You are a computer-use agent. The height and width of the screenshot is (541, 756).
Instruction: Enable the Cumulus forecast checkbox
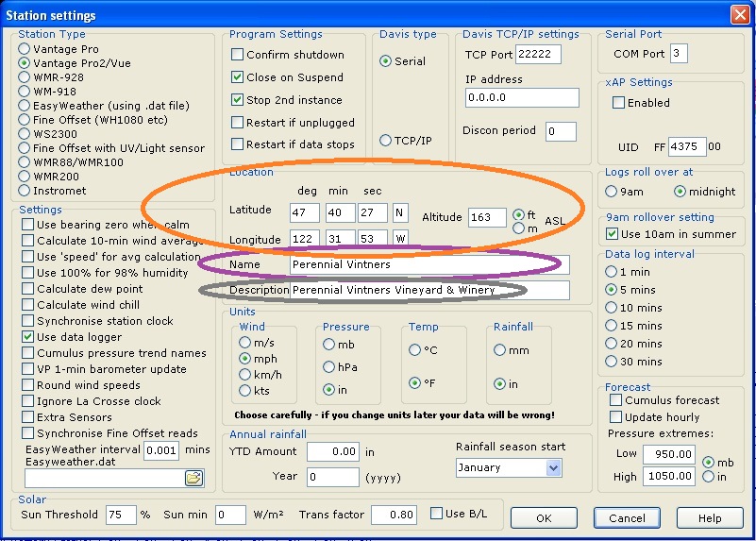615,400
